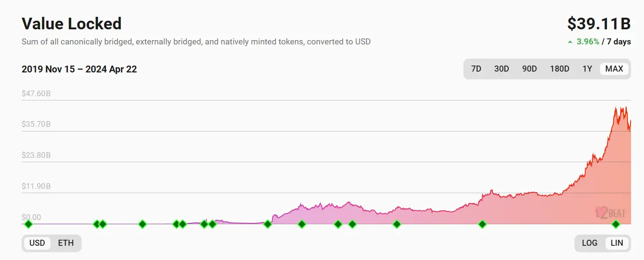Show the 7D time range
The image size is (644, 260).
point(476,69)
